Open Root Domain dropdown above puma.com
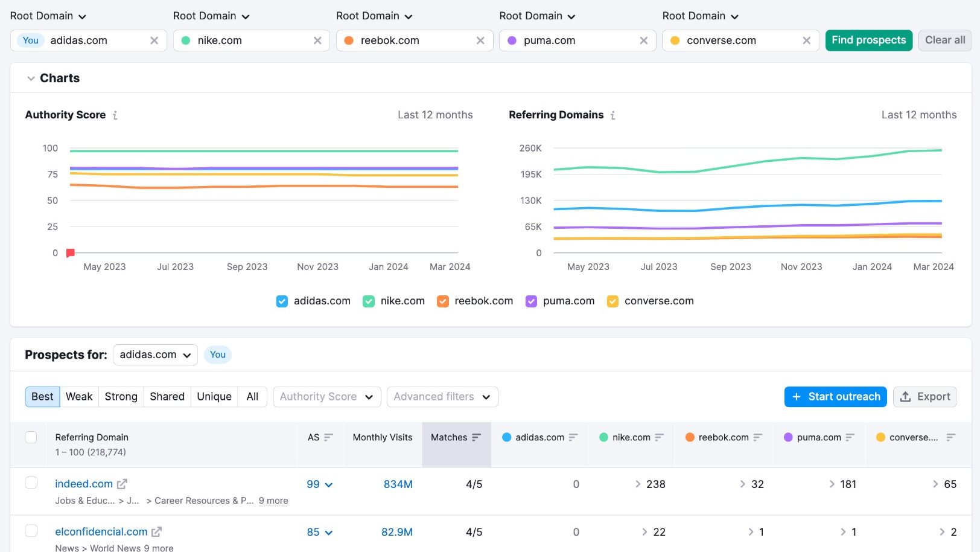The image size is (980, 552). pyautogui.click(x=538, y=16)
